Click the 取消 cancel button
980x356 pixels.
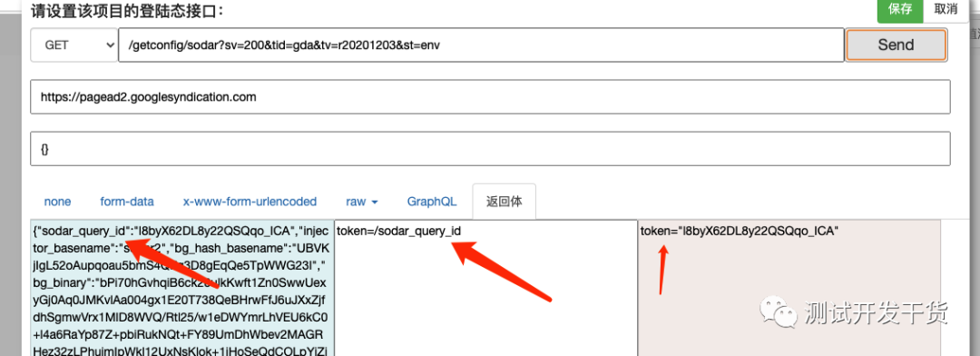coord(946,9)
